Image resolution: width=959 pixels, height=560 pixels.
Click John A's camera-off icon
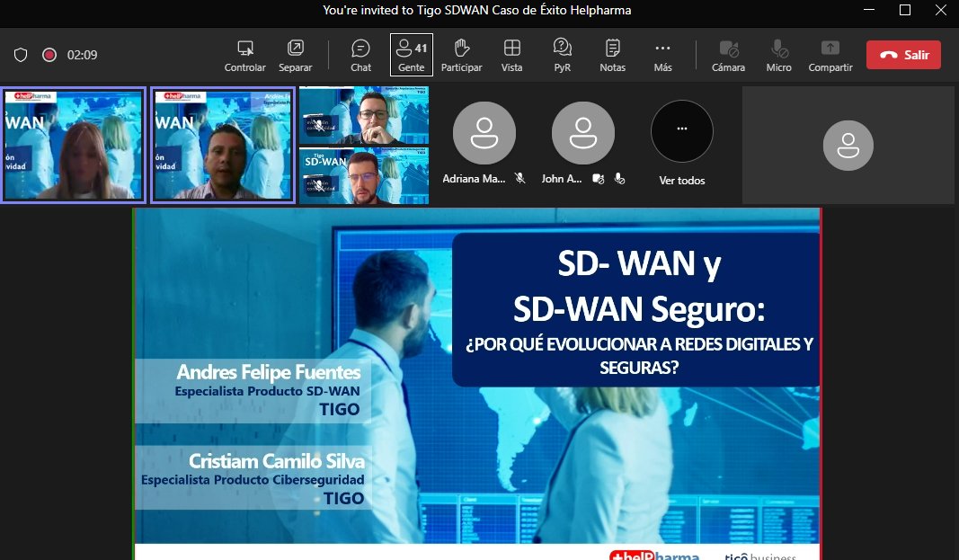(x=599, y=179)
